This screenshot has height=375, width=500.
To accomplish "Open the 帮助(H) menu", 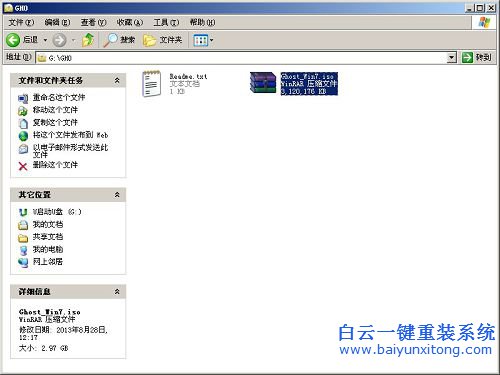I will click(202, 22).
